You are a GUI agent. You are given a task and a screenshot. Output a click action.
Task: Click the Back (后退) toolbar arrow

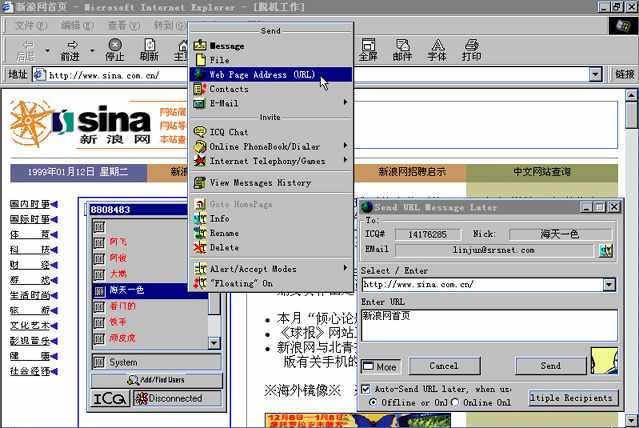(x=27, y=50)
